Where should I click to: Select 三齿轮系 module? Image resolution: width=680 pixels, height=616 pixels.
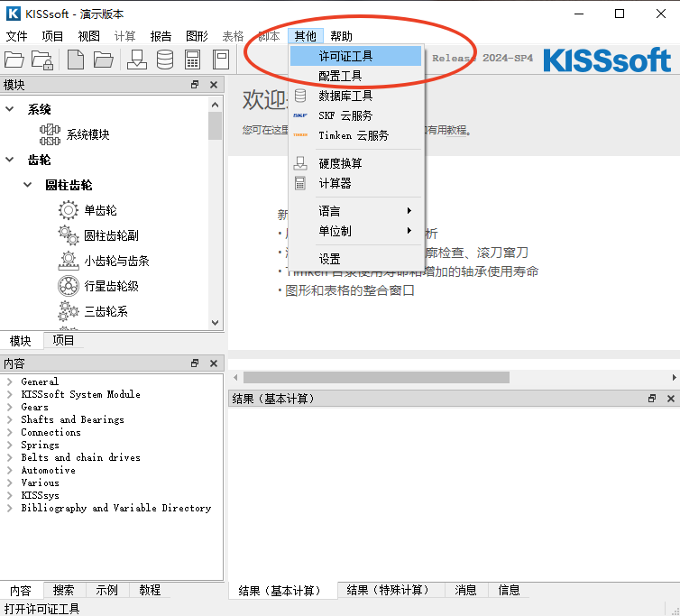click(x=106, y=311)
